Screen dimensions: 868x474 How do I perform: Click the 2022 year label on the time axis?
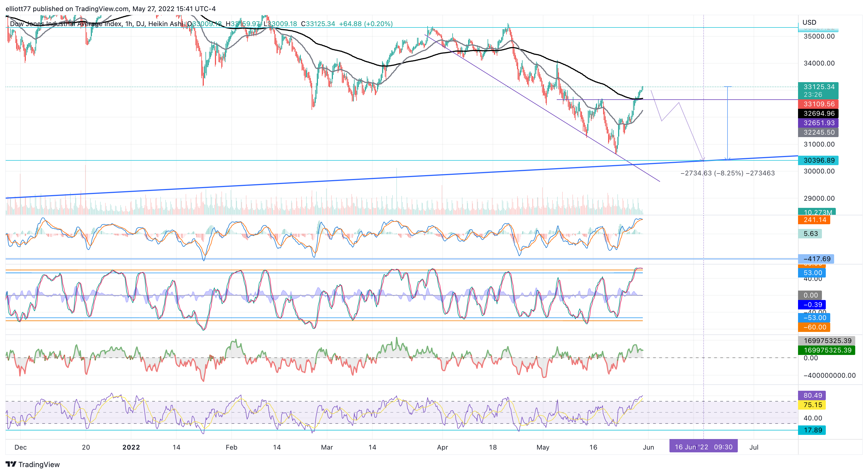pos(131,447)
